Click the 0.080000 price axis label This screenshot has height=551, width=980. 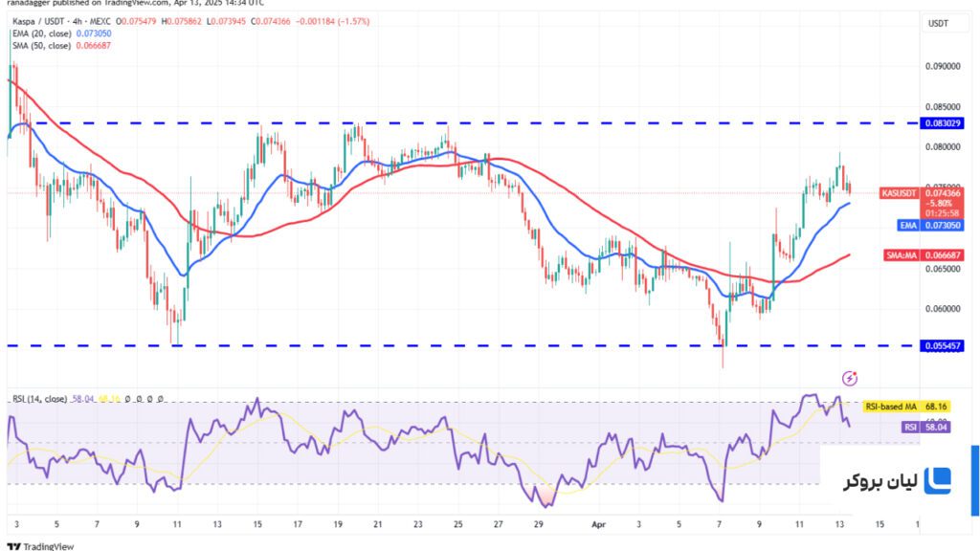943,147
